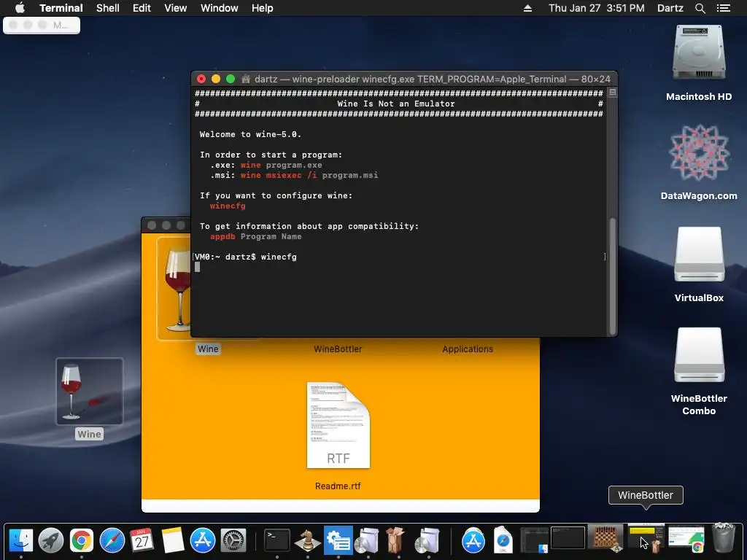Viewport: 747px width, 560px height.
Task: Click Terminal window vertical scrollbar
Action: coord(613,276)
